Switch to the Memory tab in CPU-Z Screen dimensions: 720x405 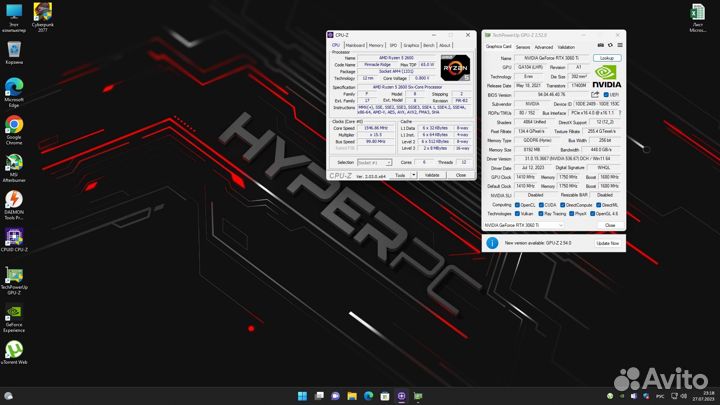pyautogui.click(x=376, y=45)
